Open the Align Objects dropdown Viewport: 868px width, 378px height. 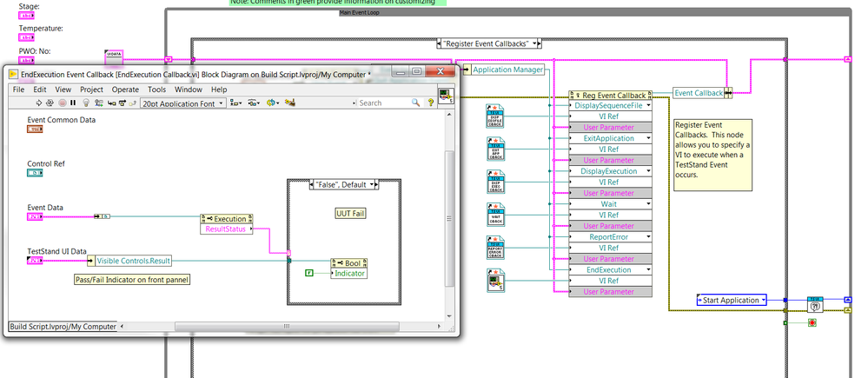[236, 103]
